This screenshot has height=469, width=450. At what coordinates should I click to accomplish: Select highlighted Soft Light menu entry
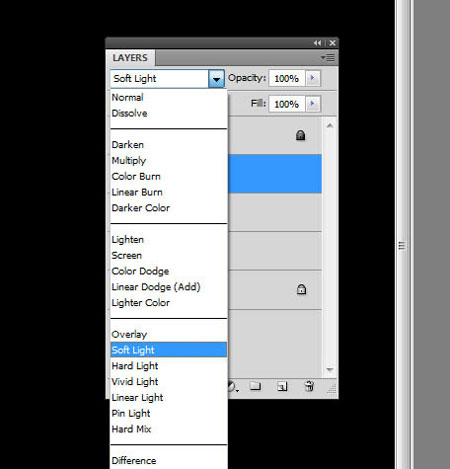click(169, 350)
